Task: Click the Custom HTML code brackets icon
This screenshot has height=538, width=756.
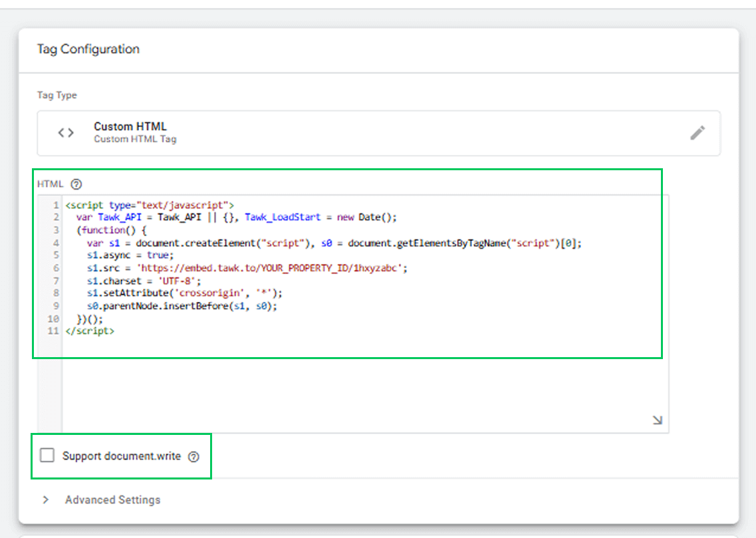Action: pyautogui.click(x=66, y=132)
